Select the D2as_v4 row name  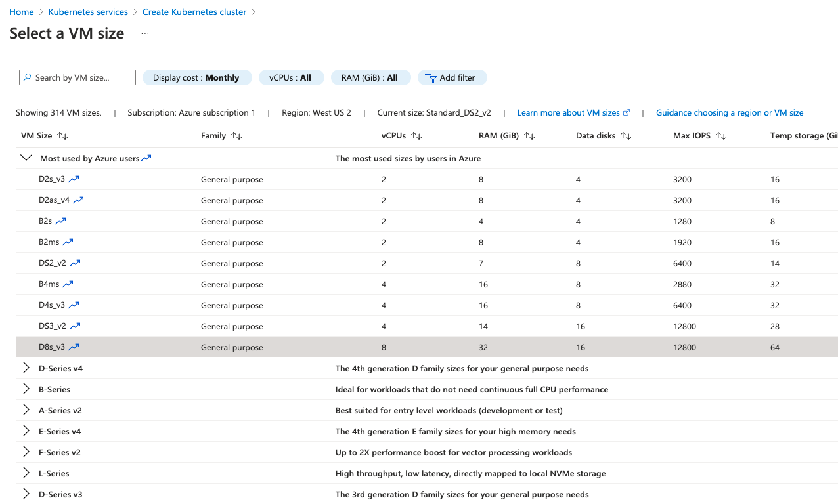coord(54,200)
